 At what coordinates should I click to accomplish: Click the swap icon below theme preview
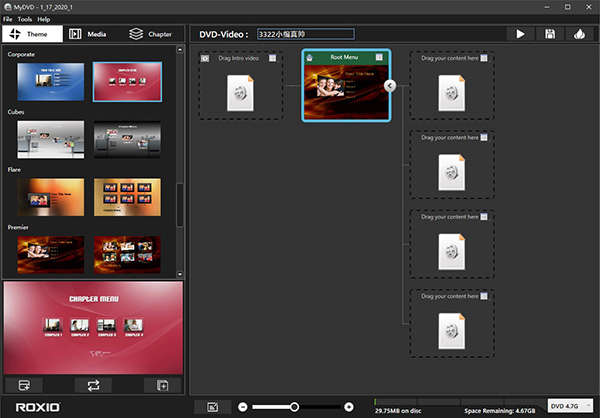click(93, 384)
